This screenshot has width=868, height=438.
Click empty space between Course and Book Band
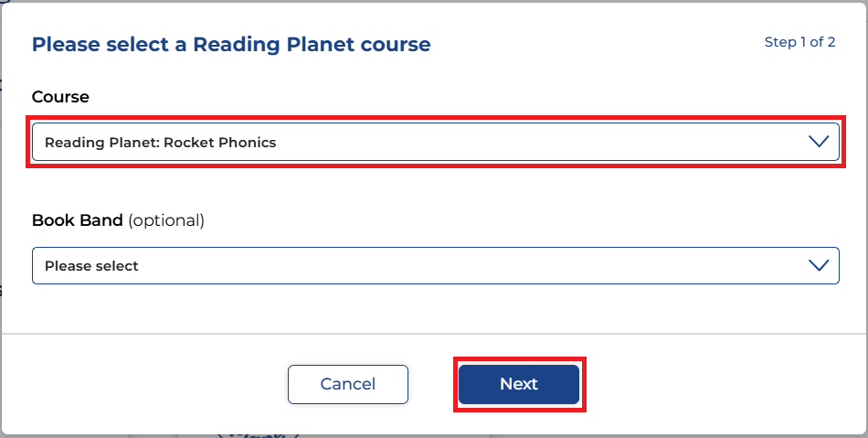tap(434, 190)
